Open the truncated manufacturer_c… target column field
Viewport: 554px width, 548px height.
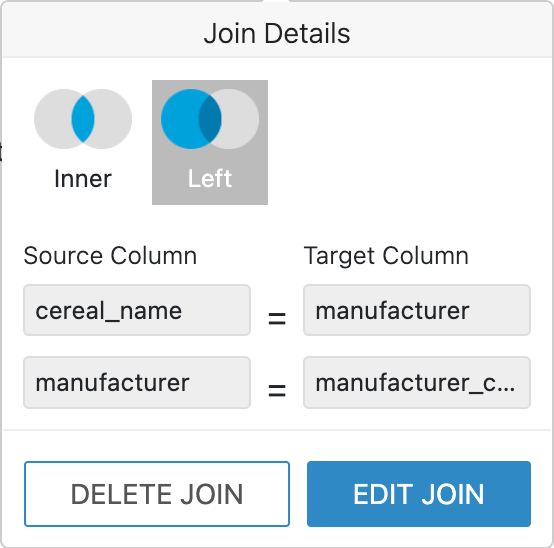[417, 382]
